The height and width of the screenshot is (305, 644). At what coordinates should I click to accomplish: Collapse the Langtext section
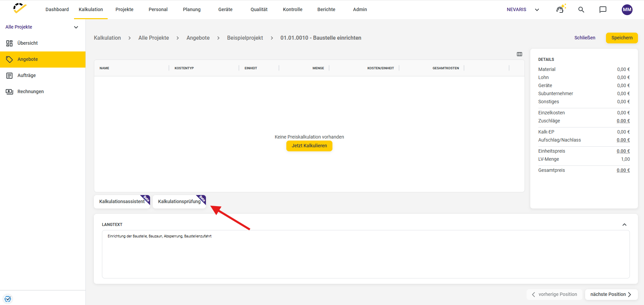[x=624, y=225]
